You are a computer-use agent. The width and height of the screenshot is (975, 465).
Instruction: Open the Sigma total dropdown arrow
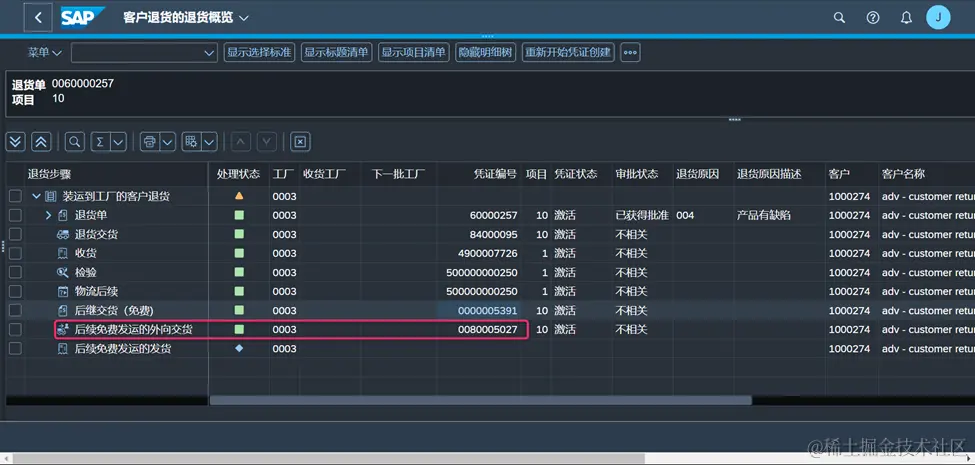point(118,142)
